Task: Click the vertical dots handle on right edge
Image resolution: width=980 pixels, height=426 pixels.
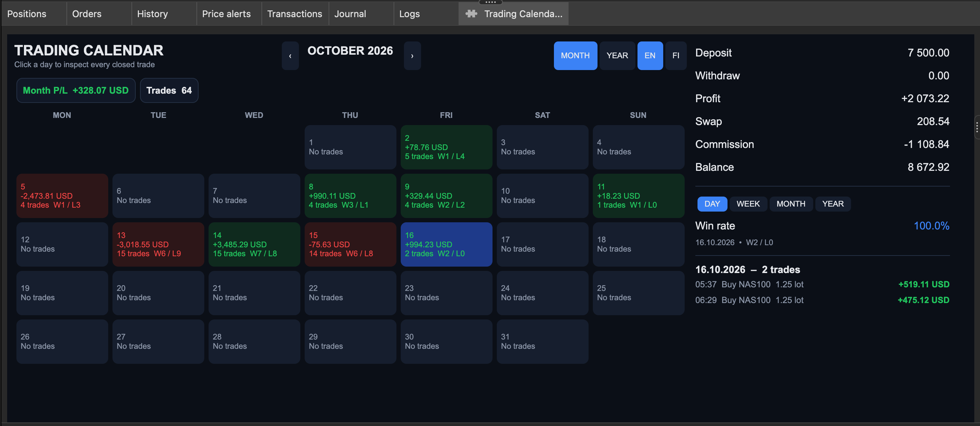Action: (x=976, y=127)
